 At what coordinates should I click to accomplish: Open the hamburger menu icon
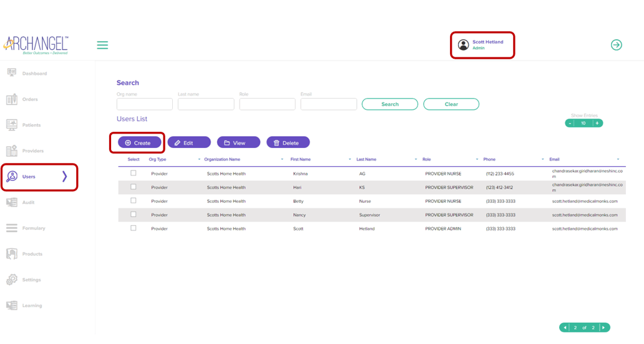102,45
